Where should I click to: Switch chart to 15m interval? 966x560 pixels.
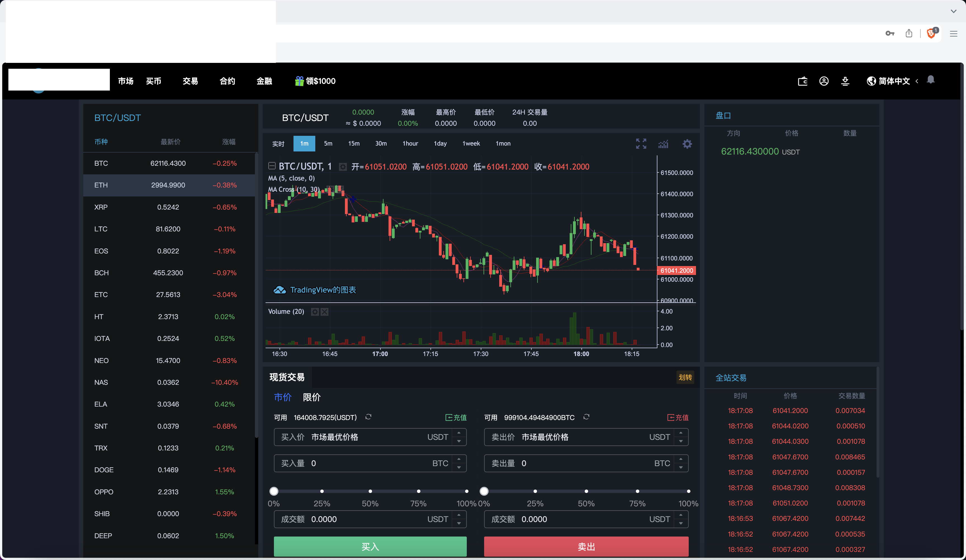pyautogui.click(x=354, y=144)
